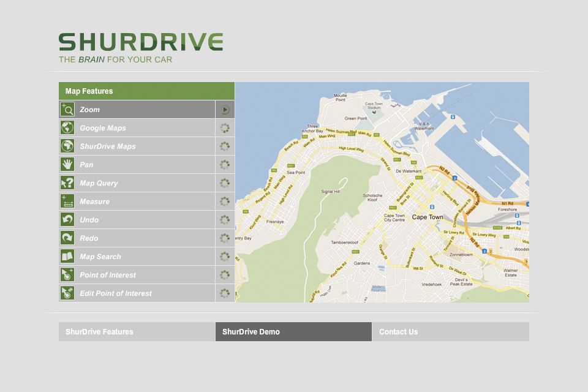Click the spinner icon beside ShurDrive Maps
Viewport: 588px width, 392px height.
point(225,146)
